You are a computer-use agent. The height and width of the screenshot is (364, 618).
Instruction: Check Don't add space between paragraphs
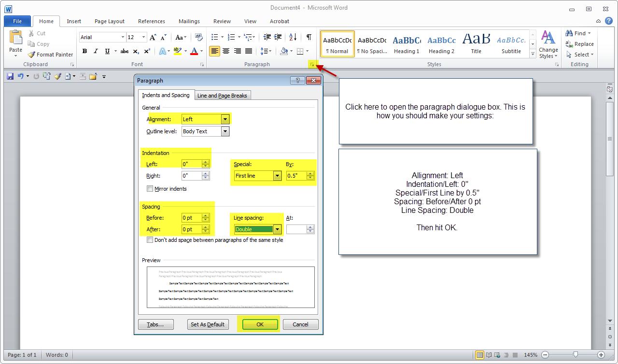[x=150, y=240]
